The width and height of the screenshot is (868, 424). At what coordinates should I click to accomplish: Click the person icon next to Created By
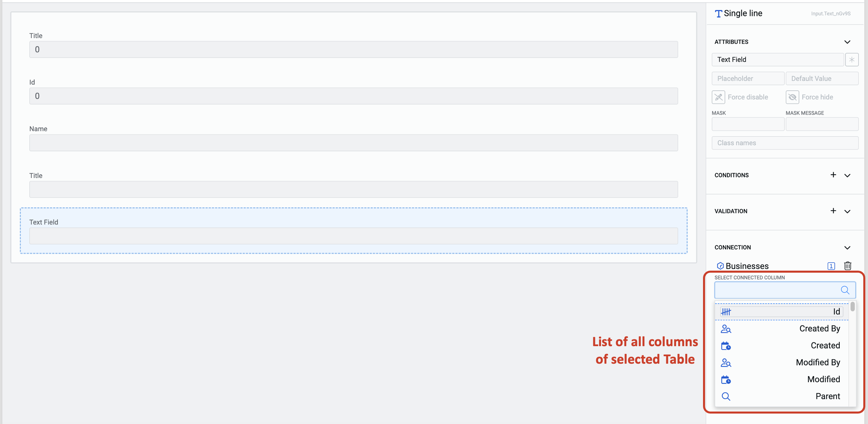pos(726,328)
